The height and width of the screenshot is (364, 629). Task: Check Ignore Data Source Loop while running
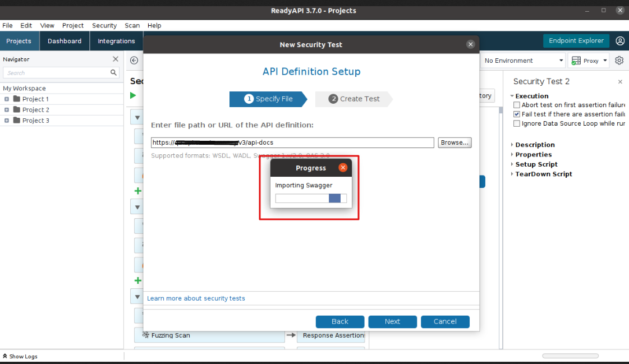click(517, 123)
